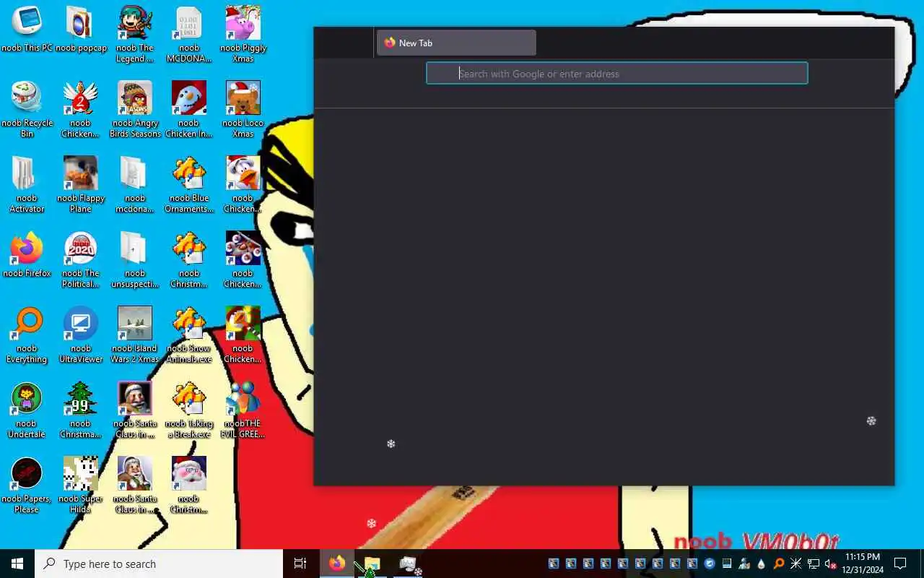Launch noob Loco Xmas shortcut
Viewport: 924px width, 578px height.
[x=243, y=110]
